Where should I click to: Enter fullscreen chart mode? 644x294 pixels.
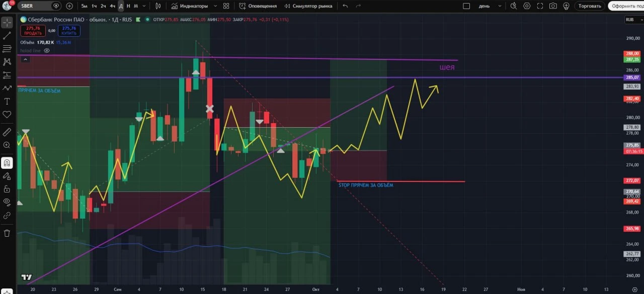(540, 6)
